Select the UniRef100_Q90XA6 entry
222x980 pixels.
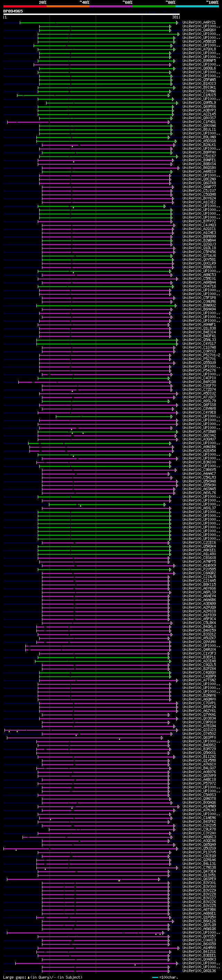click(199, 125)
